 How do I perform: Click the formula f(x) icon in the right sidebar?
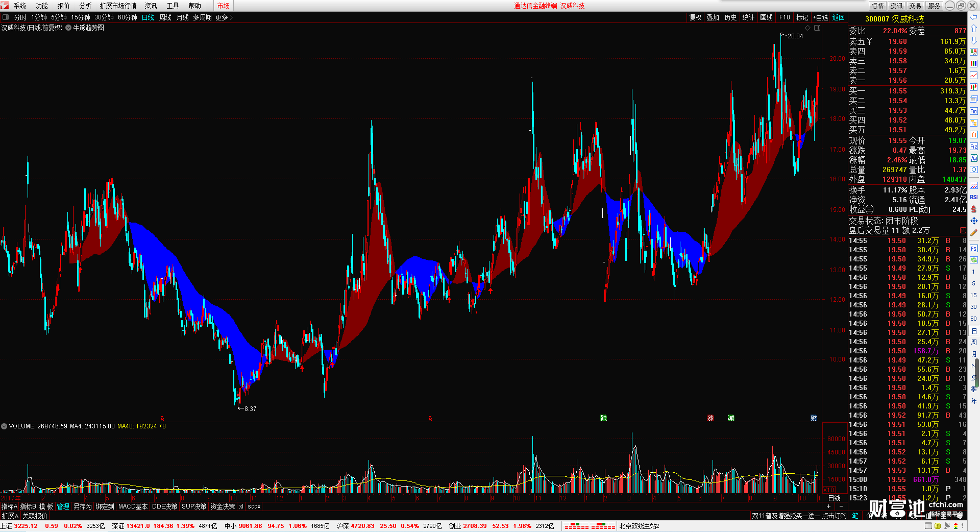[x=974, y=158]
